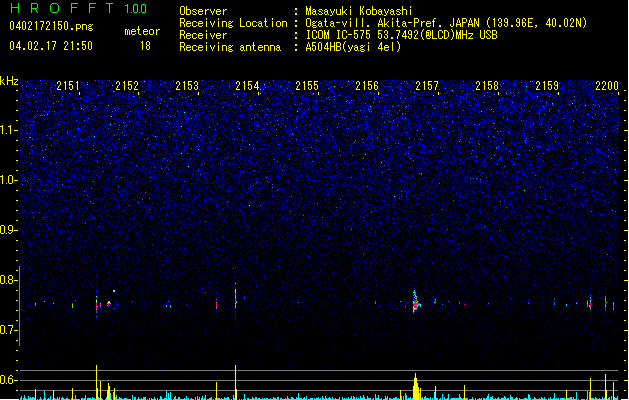Click receiver value ICOM IC-575 53.7492 MHz USB
Viewport: 629px width, 400px height.
point(401,35)
